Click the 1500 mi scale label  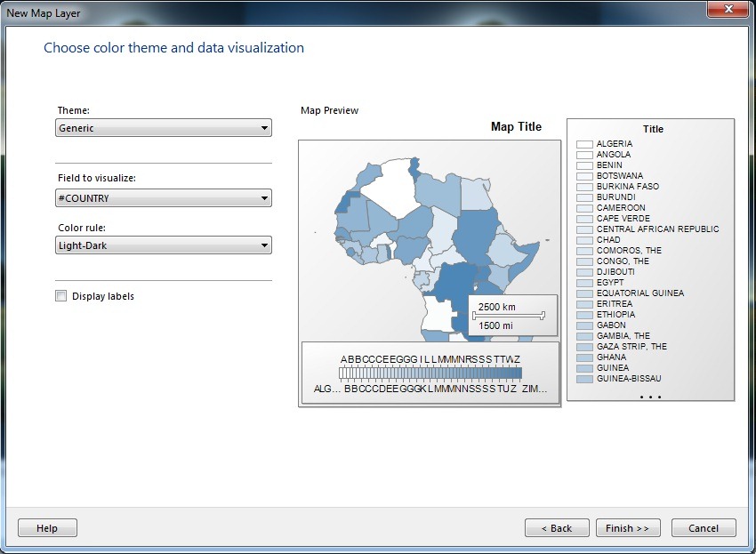point(495,325)
